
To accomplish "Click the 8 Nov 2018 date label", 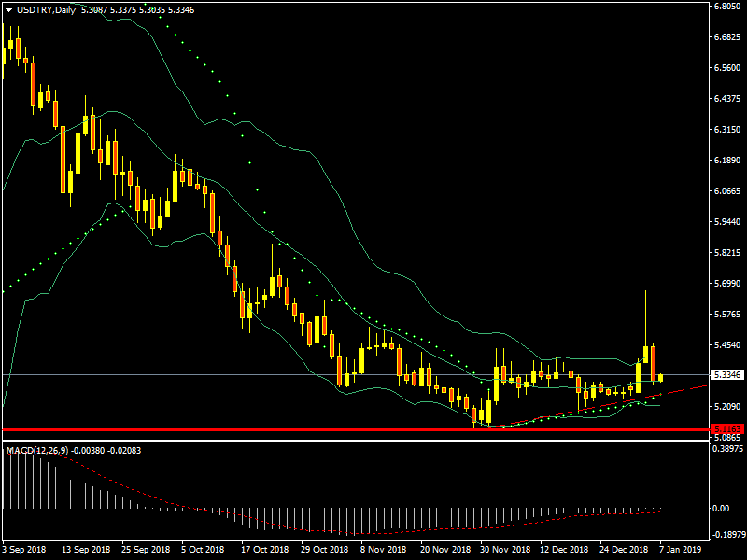I will pyautogui.click(x=383, y=549).
